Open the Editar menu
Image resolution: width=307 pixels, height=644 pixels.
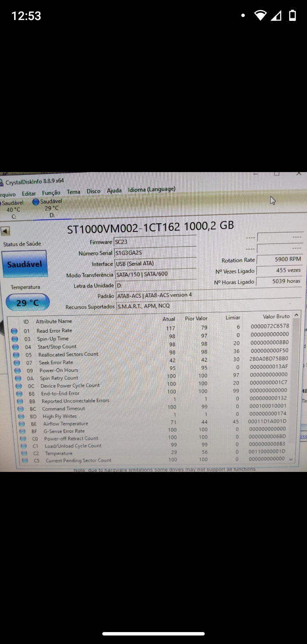click(x=29, y=193)
